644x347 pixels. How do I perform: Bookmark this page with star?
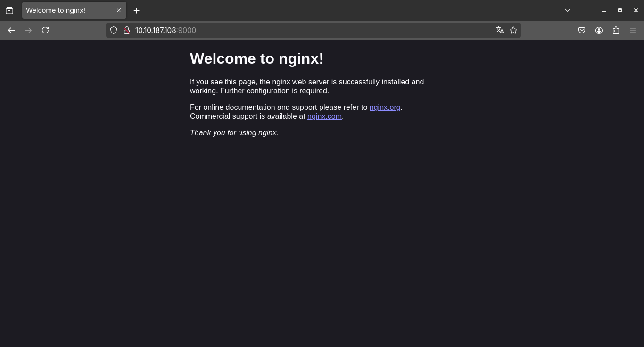pyautogui.click(x=513, y=30)
